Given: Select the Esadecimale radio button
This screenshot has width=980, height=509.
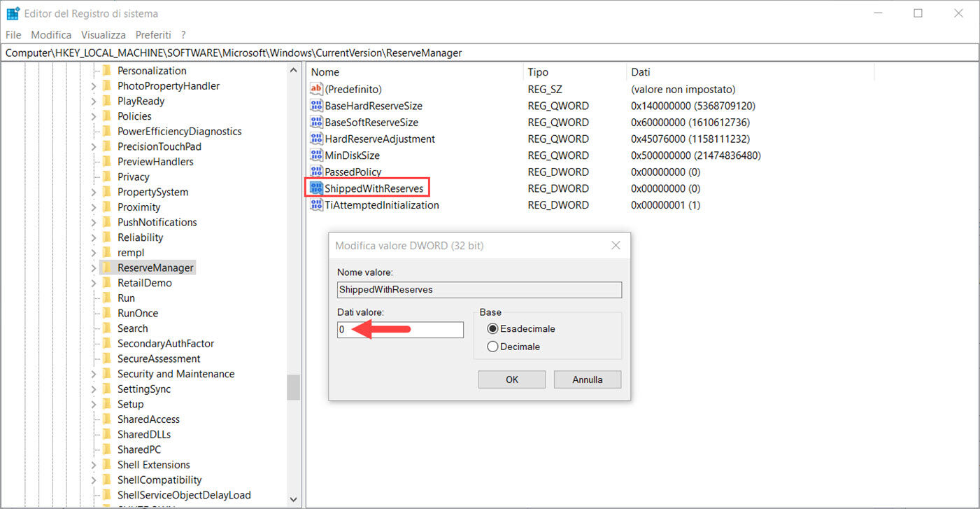Looking at the screenshot, I should (x=493, y=328).
